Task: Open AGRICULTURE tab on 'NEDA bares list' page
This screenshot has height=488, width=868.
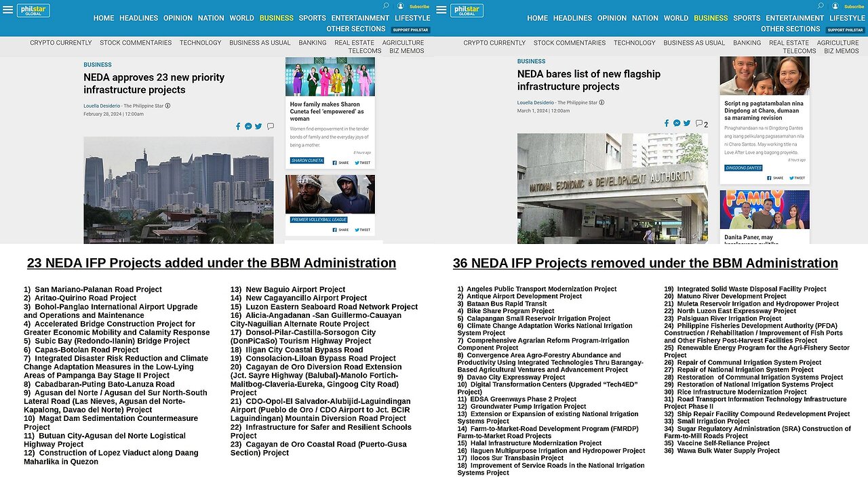Action: 837,43
